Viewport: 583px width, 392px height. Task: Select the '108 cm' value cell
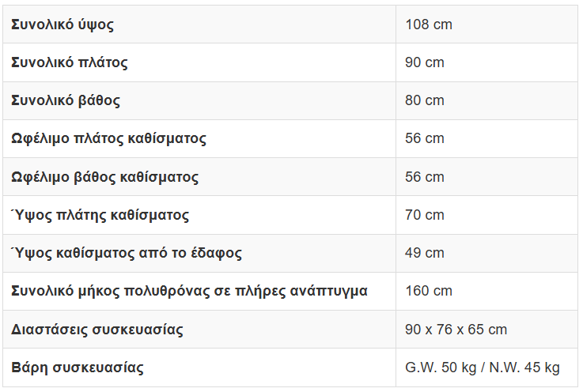coord(429,24)
